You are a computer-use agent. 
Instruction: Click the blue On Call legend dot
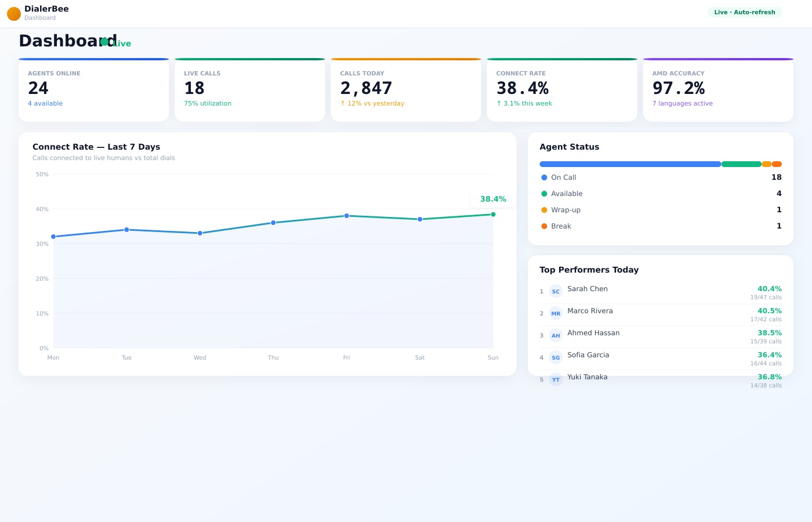544,177
